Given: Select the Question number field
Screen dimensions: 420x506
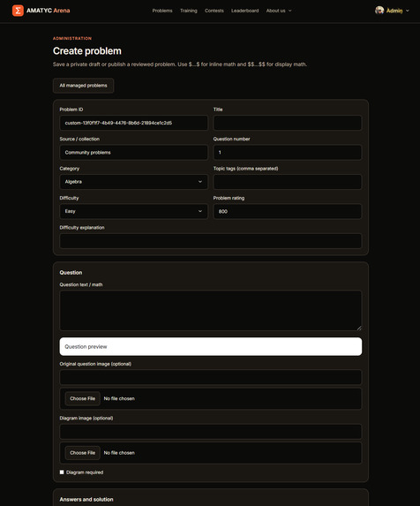Looking at the screenshot, I should point(287,152).
